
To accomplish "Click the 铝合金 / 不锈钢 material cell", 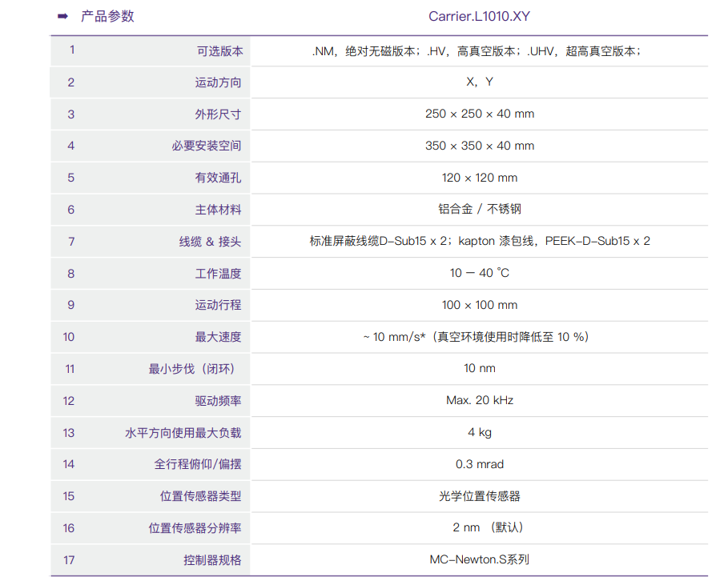I will coord(479,210).
